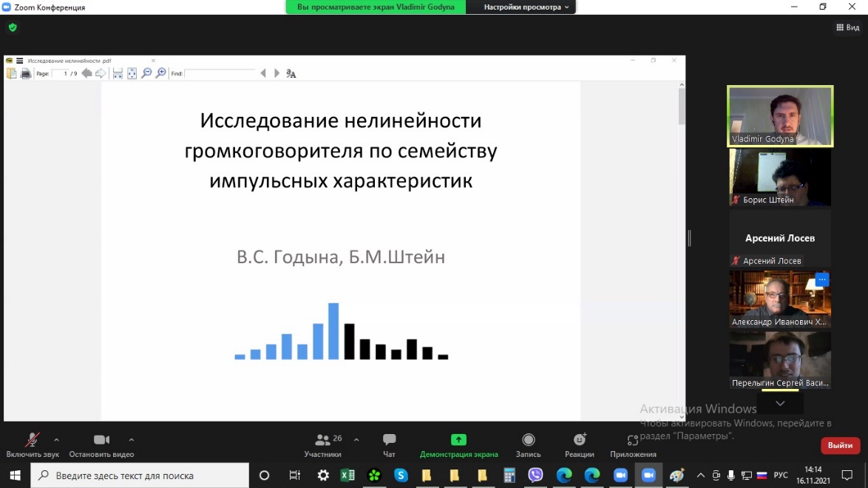Open Paint from the taskbar
Viewport: 868px width, 488px height.
click(x=677, y=475)
